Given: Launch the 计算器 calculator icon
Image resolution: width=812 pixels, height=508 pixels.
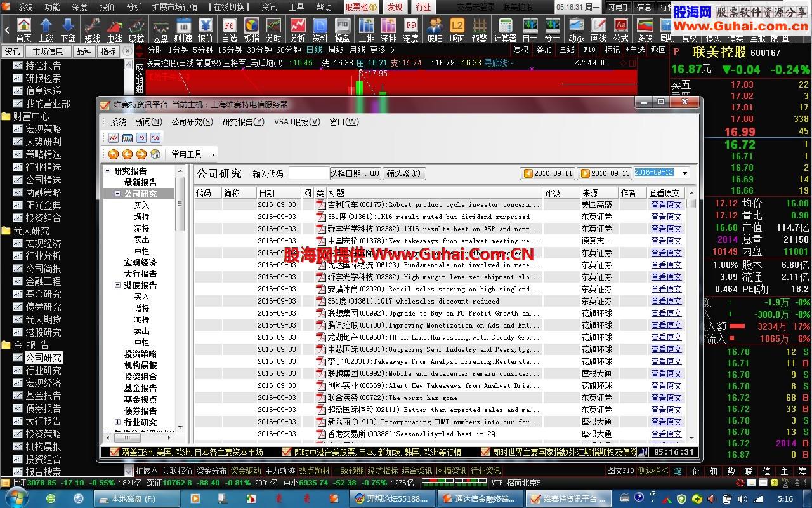Looking at the screenshot, I should (x=506, y=29).
